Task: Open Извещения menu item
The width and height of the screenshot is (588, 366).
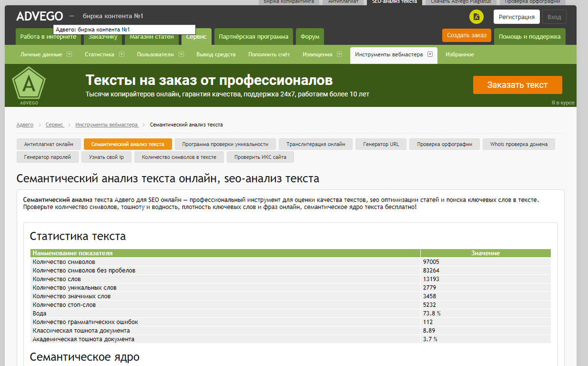Action: pyautogui.click(x=318, y=54)
